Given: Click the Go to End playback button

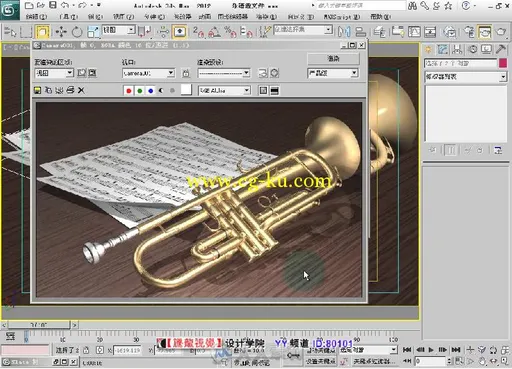Looking at the screenshot, I should [x=456, y=350].
